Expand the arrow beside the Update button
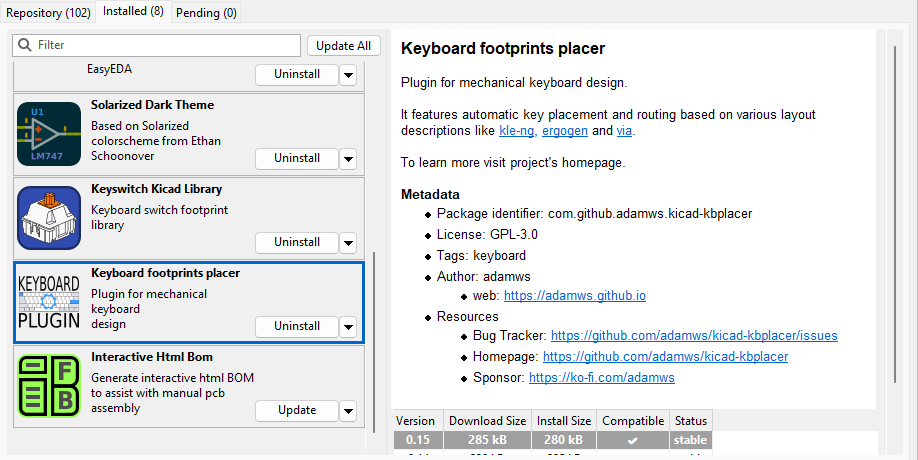Image resolution: width=918 pixels, height=460 pixels. click(348, 410)
